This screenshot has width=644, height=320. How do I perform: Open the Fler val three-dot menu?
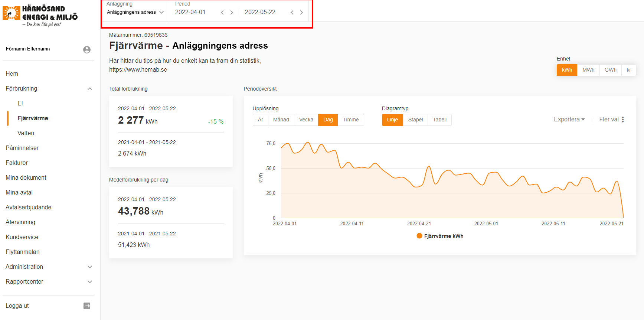pos(622,120)
